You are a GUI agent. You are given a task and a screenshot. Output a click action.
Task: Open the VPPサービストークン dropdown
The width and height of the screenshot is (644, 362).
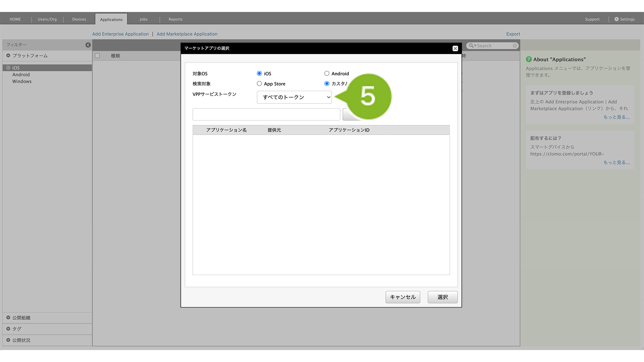tap(294, 97)
